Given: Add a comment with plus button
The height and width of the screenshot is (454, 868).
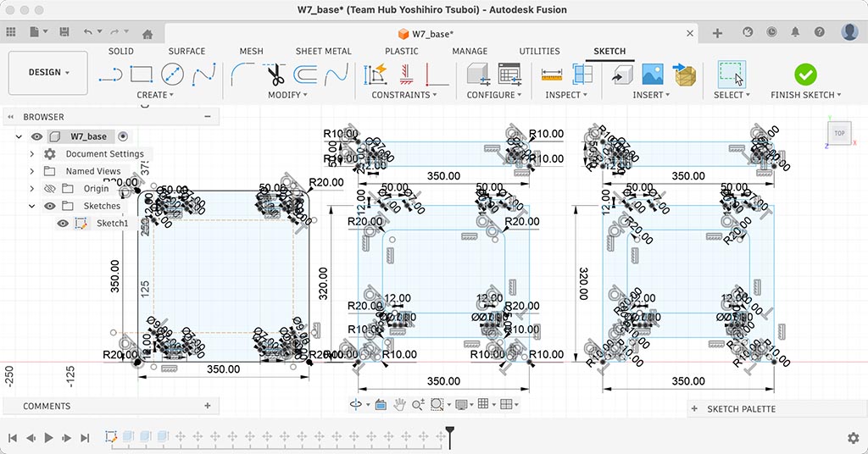Looking at the screenshot, I should (x=208, y=406).
